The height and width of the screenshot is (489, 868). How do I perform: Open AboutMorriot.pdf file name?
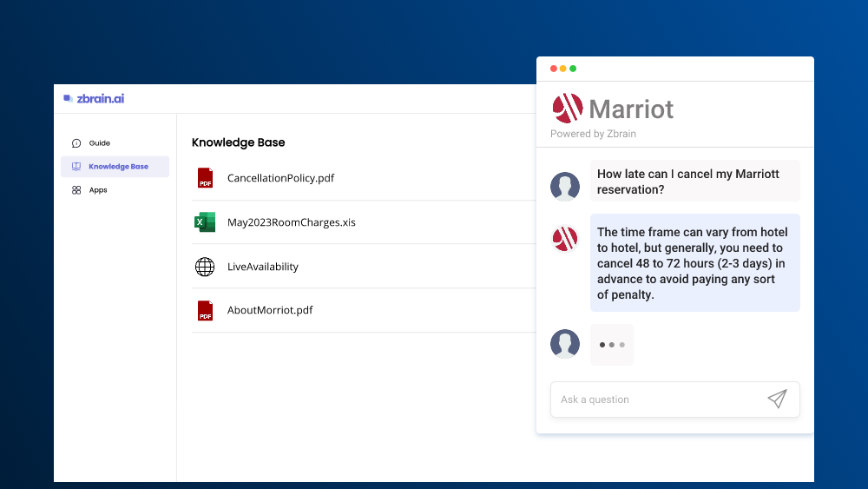tap(270, 310)
